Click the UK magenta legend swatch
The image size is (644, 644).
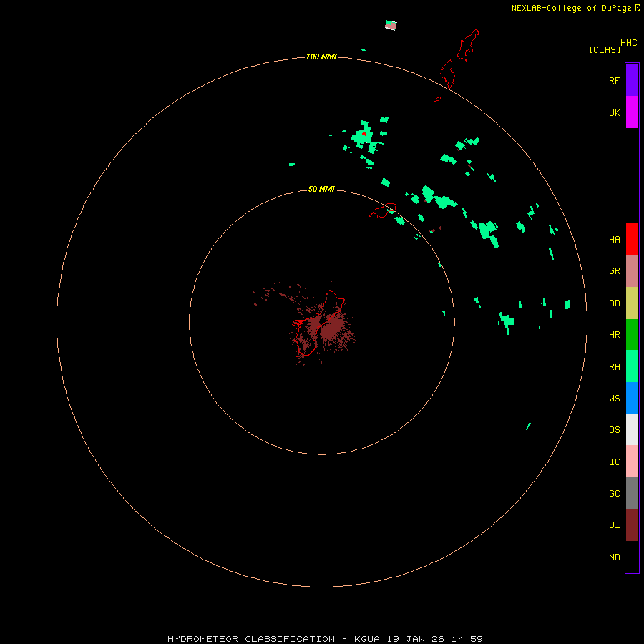tap(632, 112)
